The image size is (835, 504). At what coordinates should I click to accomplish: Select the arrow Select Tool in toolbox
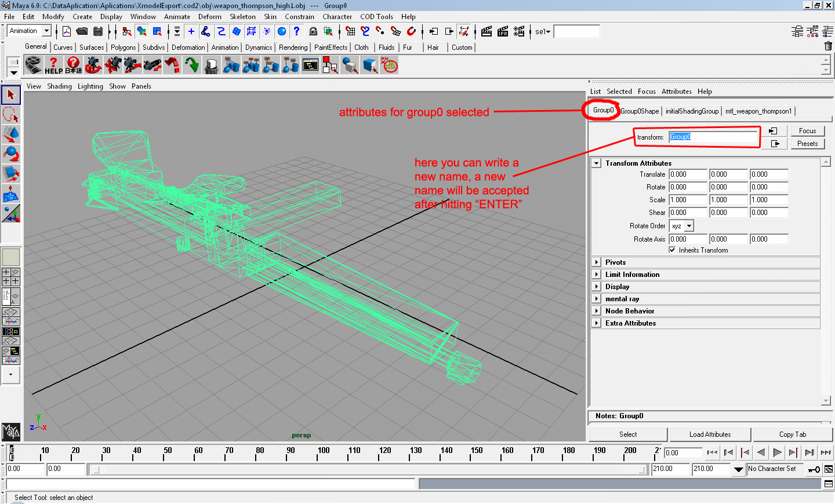(x=11, y=95)
